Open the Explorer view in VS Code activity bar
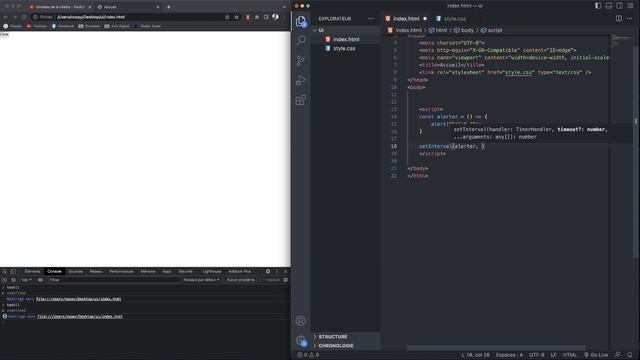Screen dimensions: 640x360 (301, 21)
